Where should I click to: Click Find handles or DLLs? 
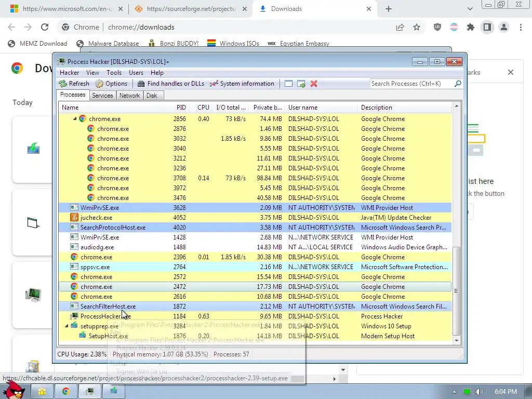pyautogui.click(x=170, y=84)
